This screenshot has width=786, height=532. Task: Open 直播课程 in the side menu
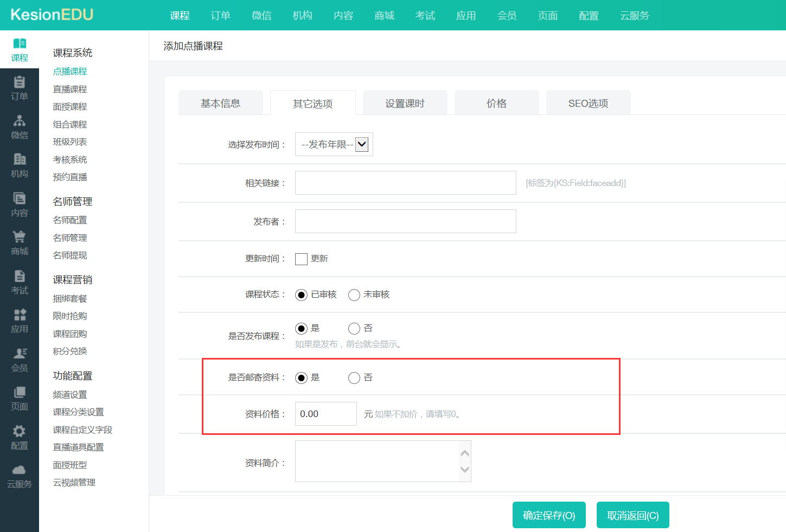70,89
